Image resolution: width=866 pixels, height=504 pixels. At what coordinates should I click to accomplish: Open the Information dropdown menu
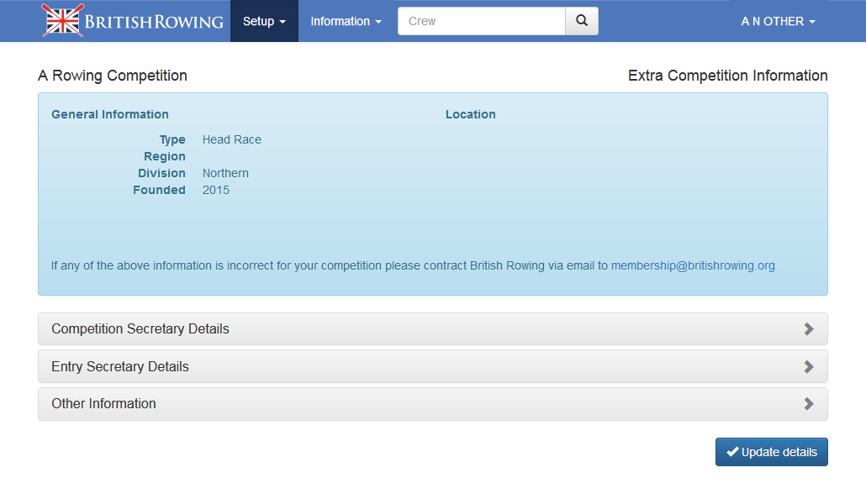(x=346, y=21)
